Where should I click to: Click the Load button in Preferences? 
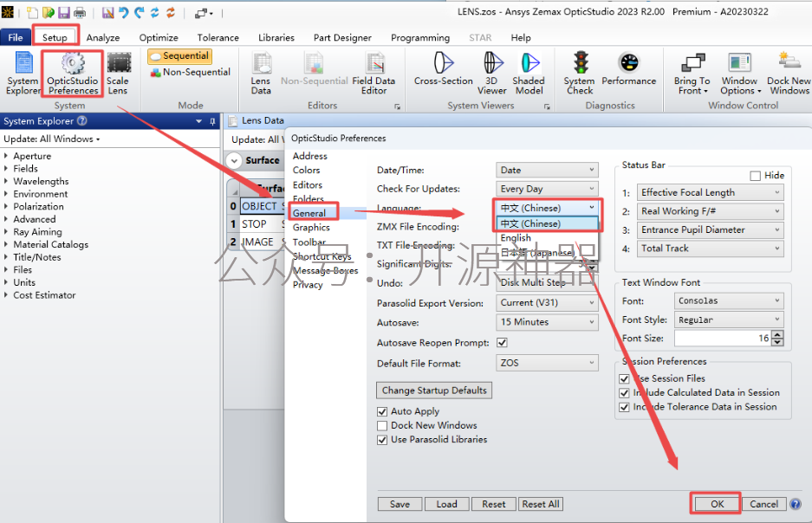(446, 504)
